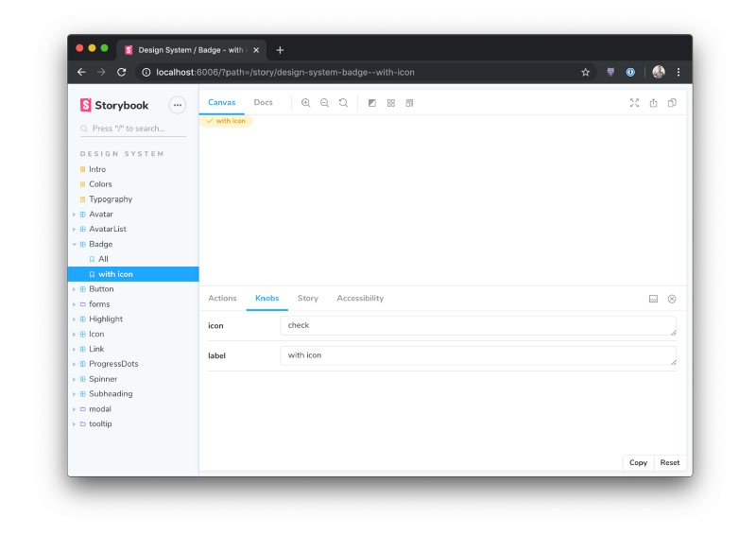The height and width of the screenshot is (535, 756).
Task: Copy canvas link icon
Action: tap(672, 103)
